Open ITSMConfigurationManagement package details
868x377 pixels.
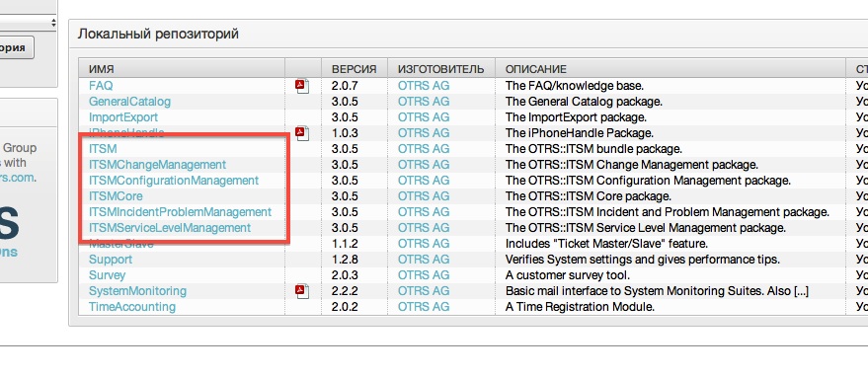click(173, 181)
